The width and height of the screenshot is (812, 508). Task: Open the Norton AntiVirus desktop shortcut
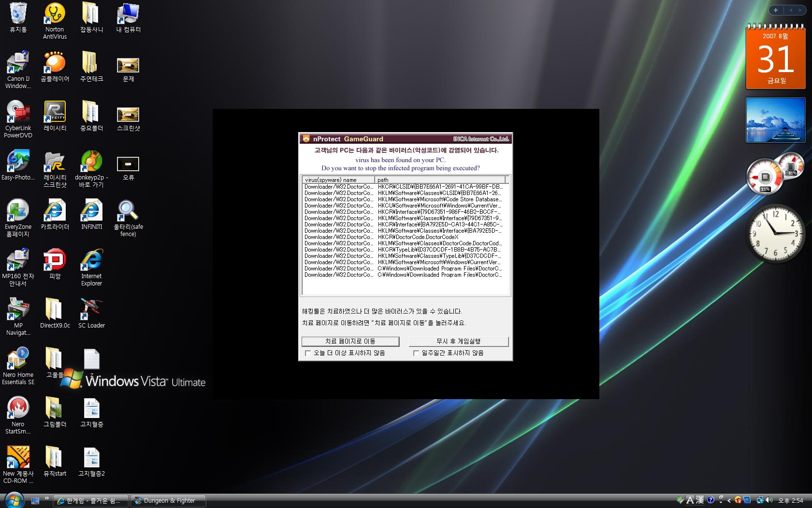(x=55, y=20)
